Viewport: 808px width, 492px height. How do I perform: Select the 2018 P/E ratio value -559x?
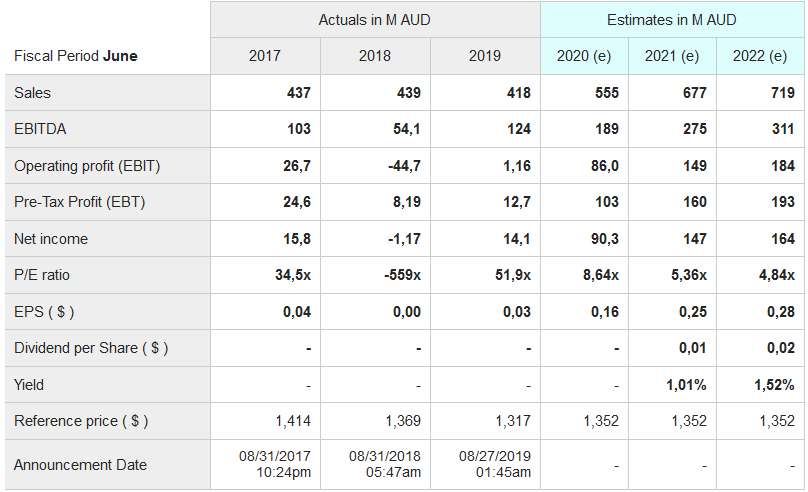(x=402, y=275)
